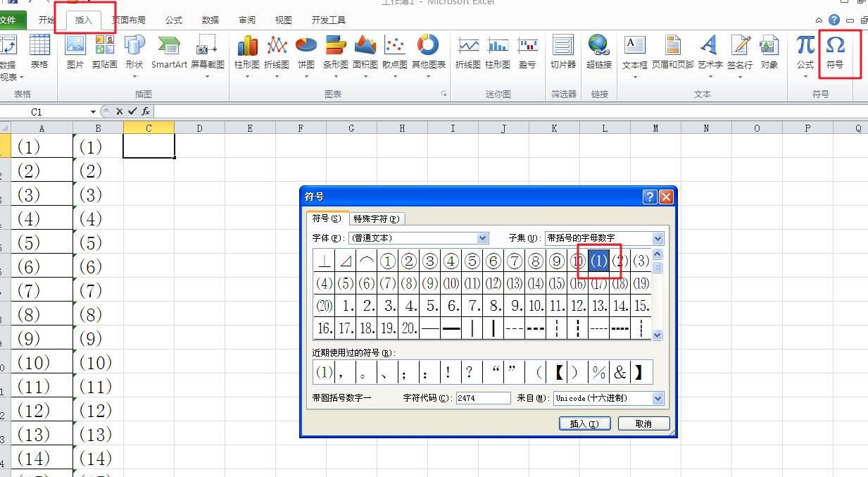Image resolution: width=868 pixels, height=477 pixels.
Task: Open Excel Help question mark icon
Action: [834, 20]
